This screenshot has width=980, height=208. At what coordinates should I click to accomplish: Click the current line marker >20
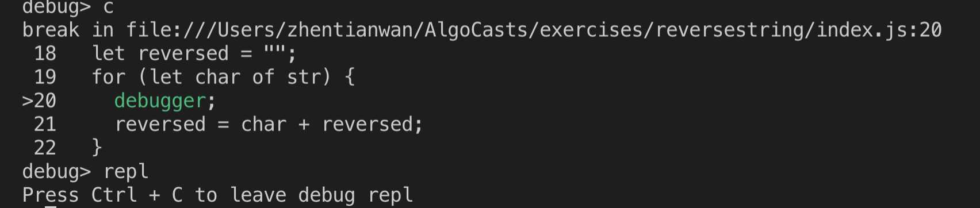tap(39, 101)
